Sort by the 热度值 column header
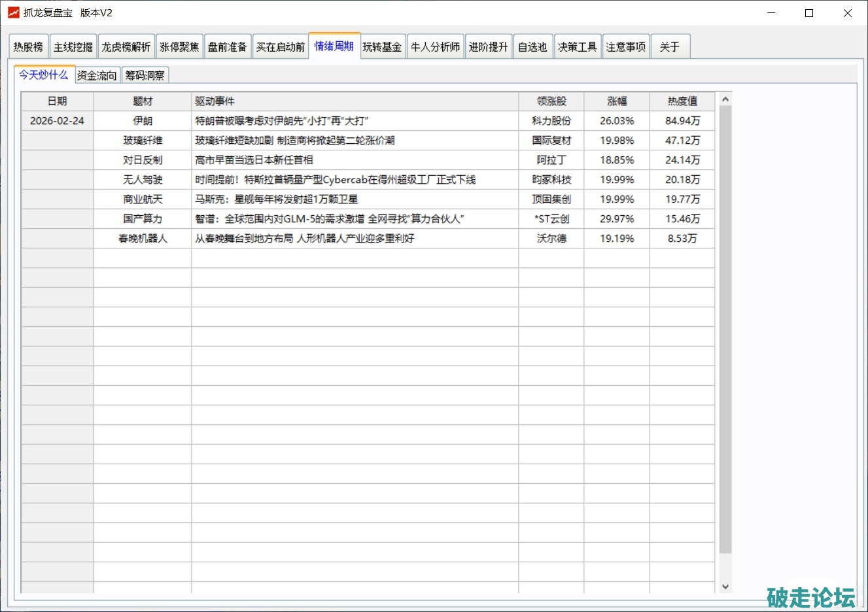Image resolution: width=868 pixels, height=612 pixels. pyautogui.click(x=682, y=101)
